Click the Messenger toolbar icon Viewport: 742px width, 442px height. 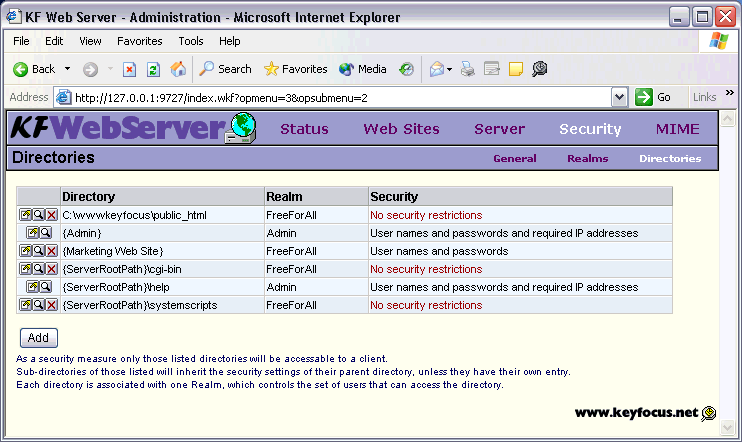(x=539, y=69)
